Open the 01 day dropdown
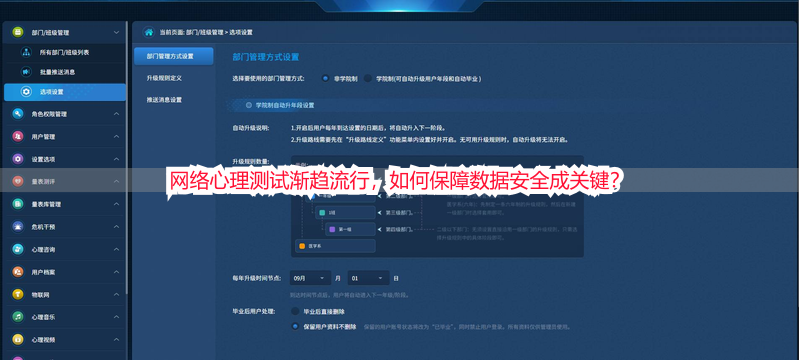The height and width of the screenshot is (360, 799). [368, 278]
